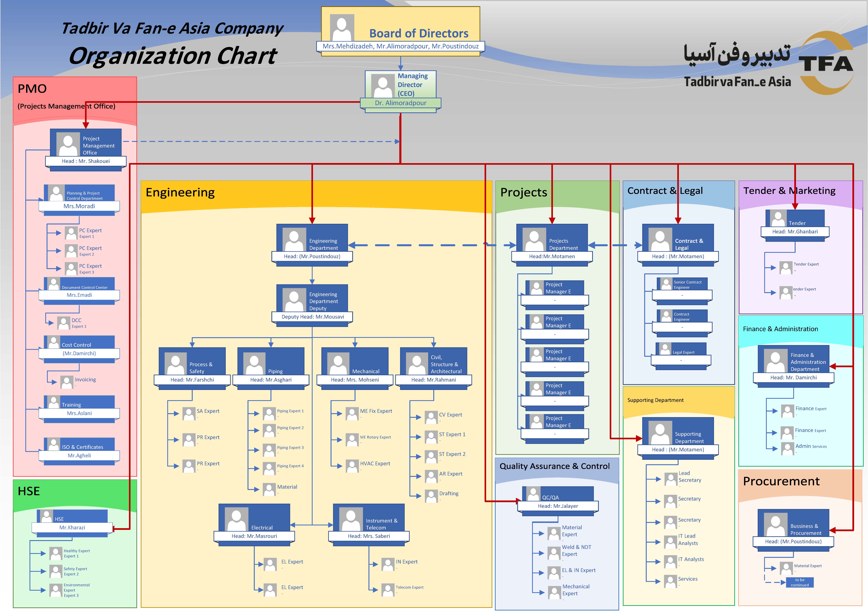Select the '(Mr.Damirchi)' Cost Control label
The height and width of the screenshot is (614, 868).
[x=79, y=353]
